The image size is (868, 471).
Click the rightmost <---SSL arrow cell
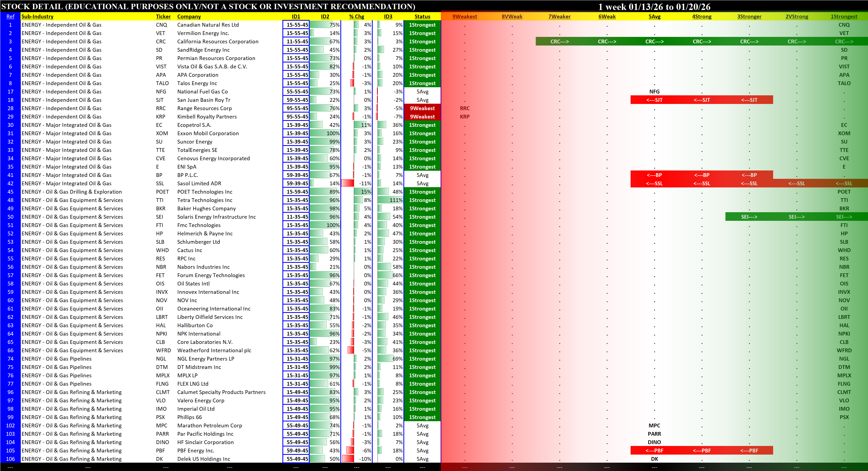tap(843, 183)
